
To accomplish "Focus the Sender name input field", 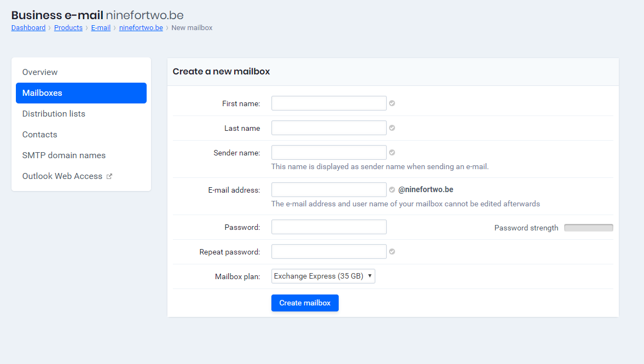I will pyautogui.click(x=329, y=152).
